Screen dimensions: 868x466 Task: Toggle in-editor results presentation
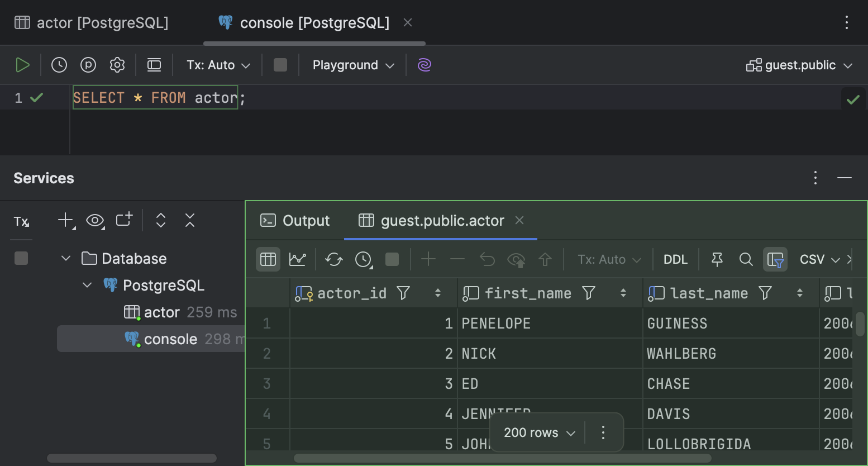(x=154, y=64)
